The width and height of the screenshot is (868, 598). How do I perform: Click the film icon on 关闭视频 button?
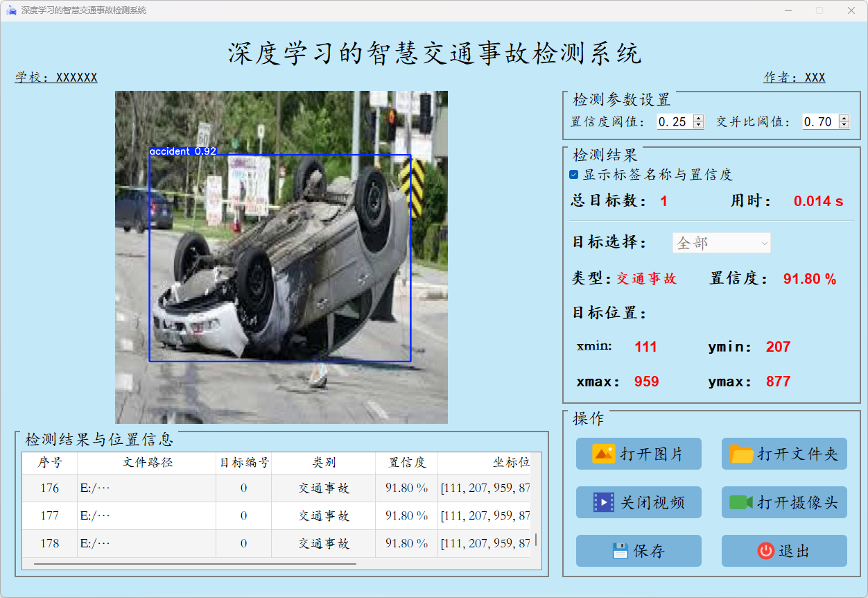pyautogui.click(x=603, y=502)
